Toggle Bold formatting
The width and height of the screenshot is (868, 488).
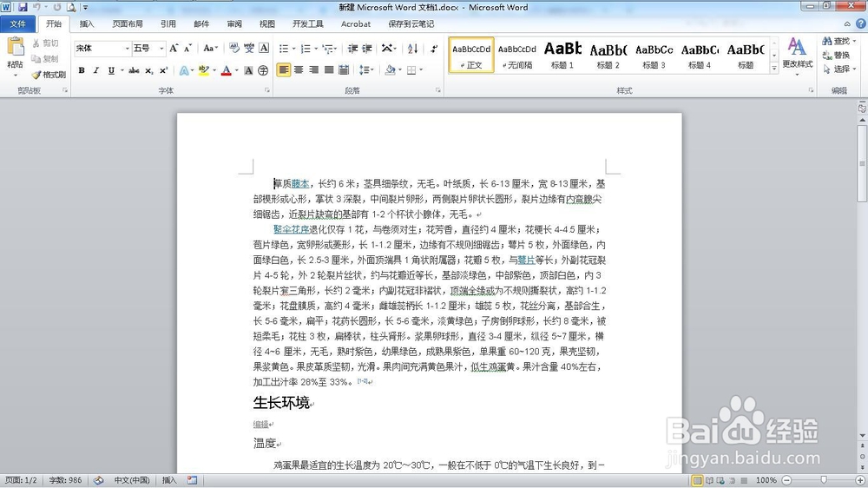click(82, 70)
